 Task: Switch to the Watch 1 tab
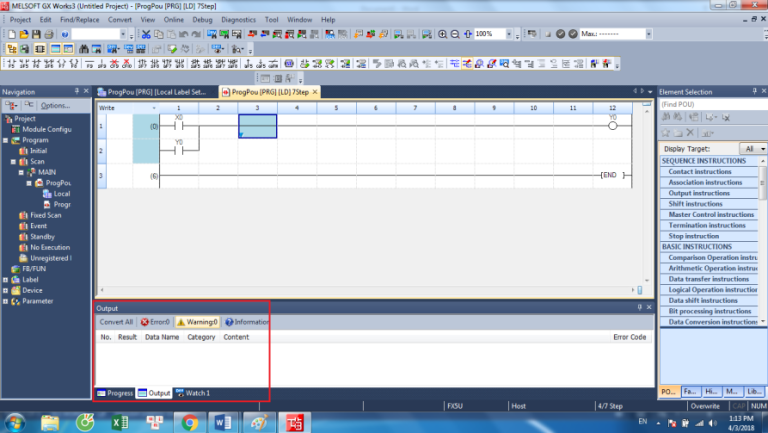tap(193, 393)
